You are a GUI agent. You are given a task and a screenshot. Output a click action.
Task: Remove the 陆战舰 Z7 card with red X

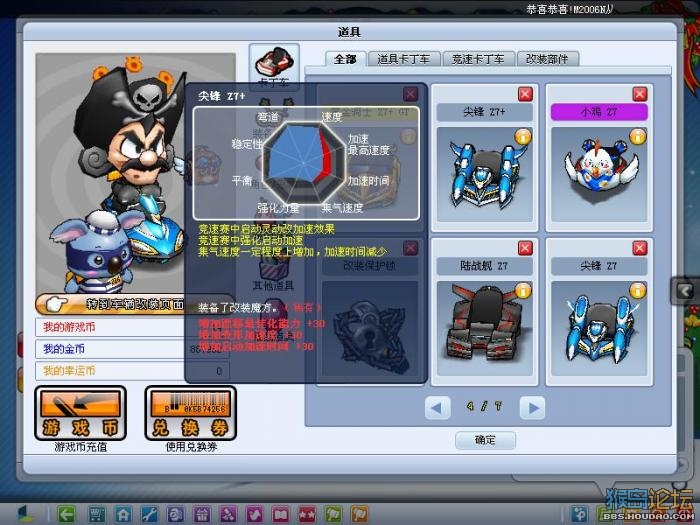[525, 248]
